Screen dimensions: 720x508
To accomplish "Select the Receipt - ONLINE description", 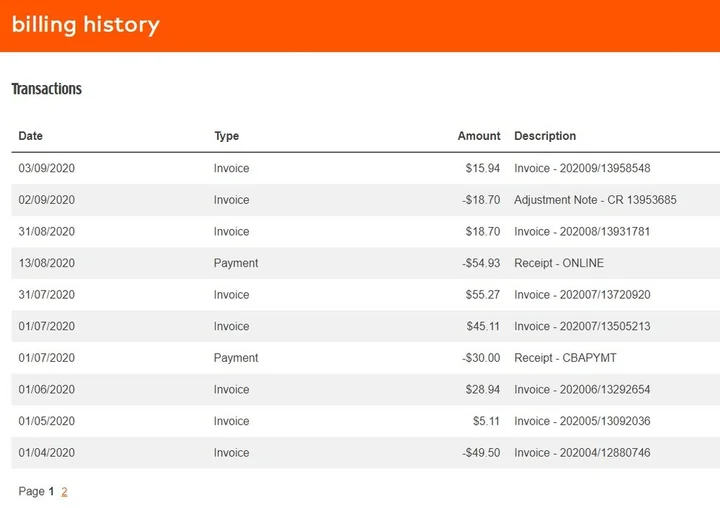I will [559, 263].
